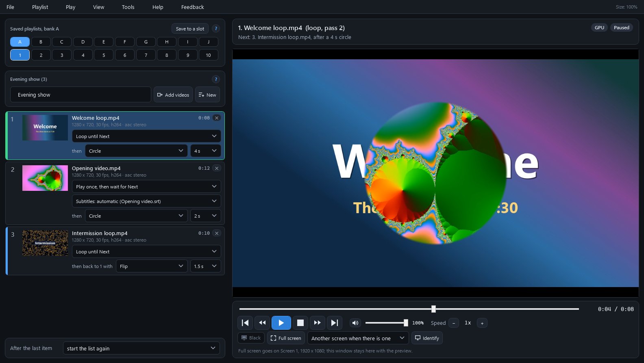
Task: Open Welcome loop playback mode dropdown
Action: (146, 136)
